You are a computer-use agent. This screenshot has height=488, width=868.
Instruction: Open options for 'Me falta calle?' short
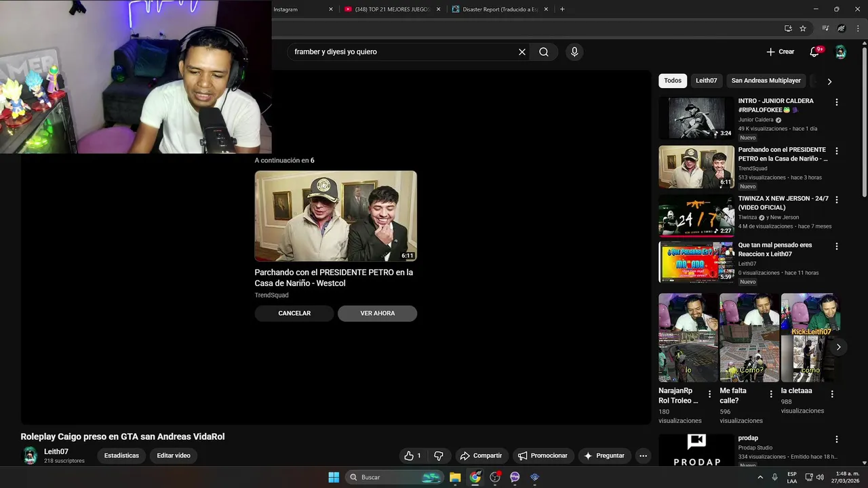771,394
